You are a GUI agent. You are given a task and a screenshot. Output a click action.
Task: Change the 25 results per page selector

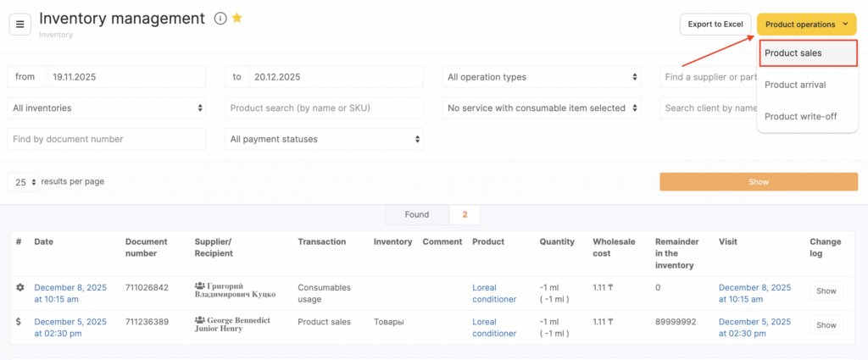tap(23, 182)
